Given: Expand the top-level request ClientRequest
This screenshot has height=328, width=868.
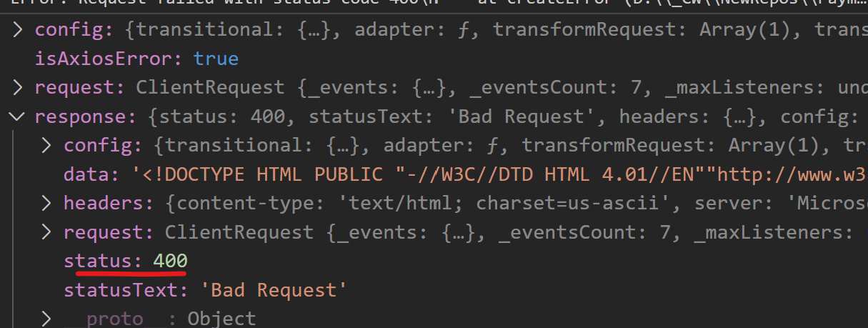Looking at the screenshot, I should coord(18,88).
